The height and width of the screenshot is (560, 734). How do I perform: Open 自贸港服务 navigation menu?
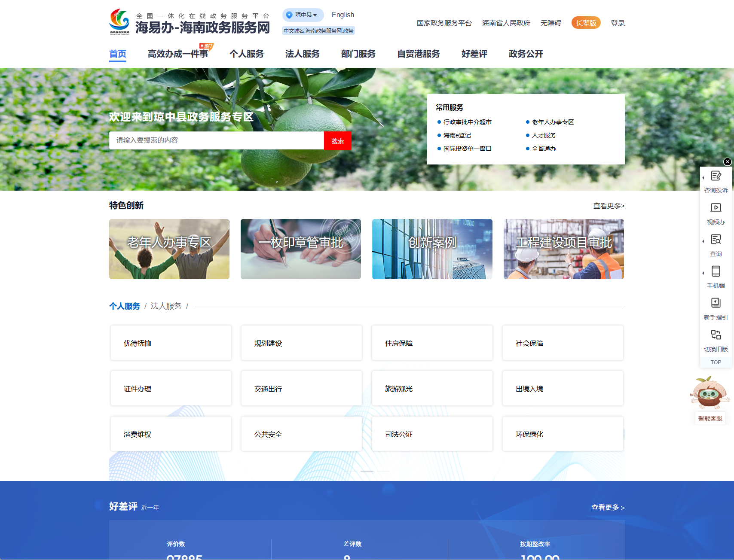419,54
